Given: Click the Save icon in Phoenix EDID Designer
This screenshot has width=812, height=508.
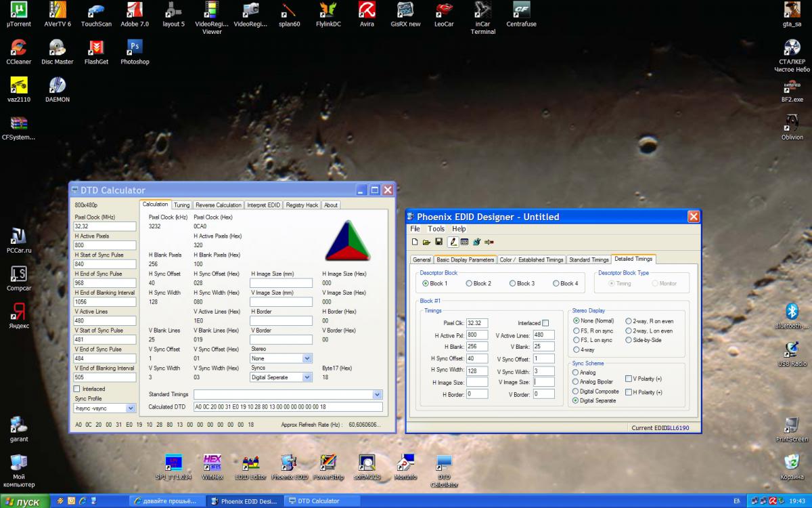Looking at the screenshot, I should 438,242.
